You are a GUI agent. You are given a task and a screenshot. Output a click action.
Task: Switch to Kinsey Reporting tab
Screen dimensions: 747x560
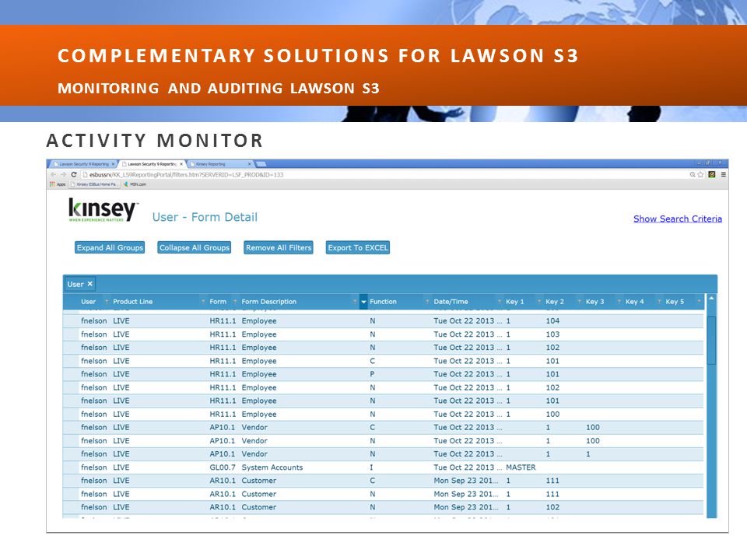(x=220, y=164)
